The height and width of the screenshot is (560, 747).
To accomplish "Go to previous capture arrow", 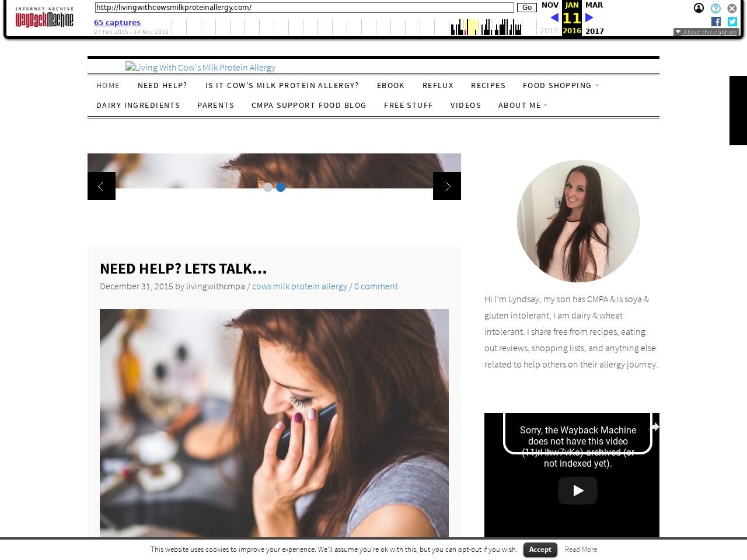I will pyautogui.click(x=554, y=18).
